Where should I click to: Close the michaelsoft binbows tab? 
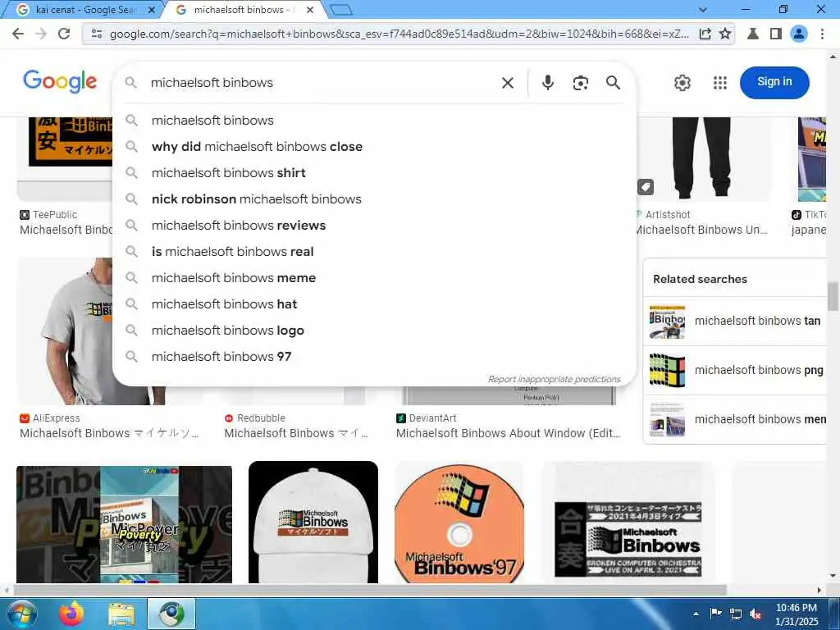(309, 10)
